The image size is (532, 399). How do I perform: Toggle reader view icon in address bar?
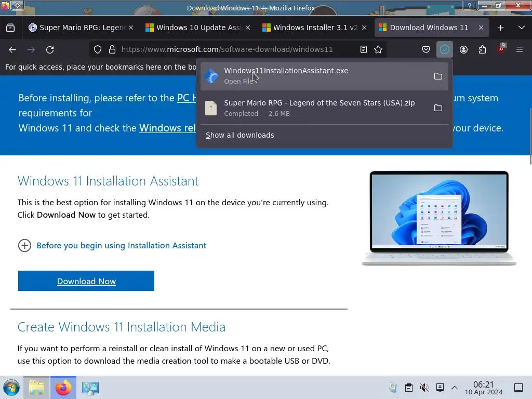364,49
